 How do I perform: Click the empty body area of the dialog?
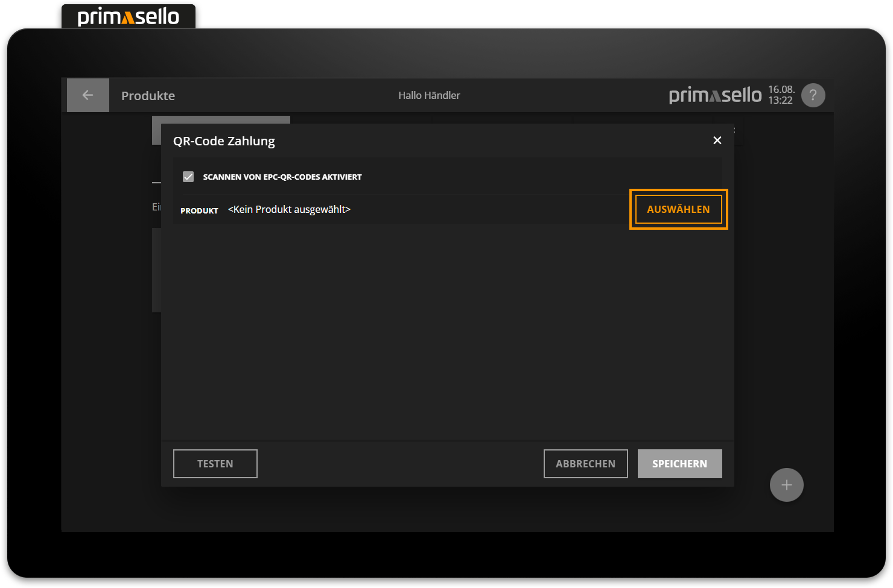[447, 332]
